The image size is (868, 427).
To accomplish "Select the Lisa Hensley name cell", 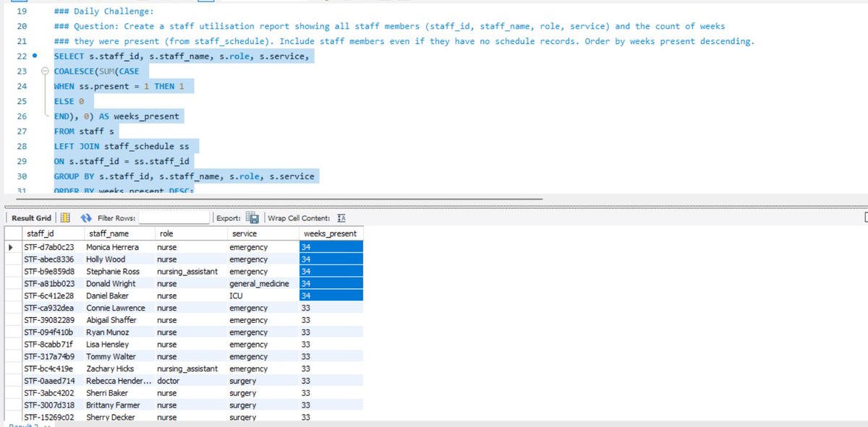I will pos(119,345).
